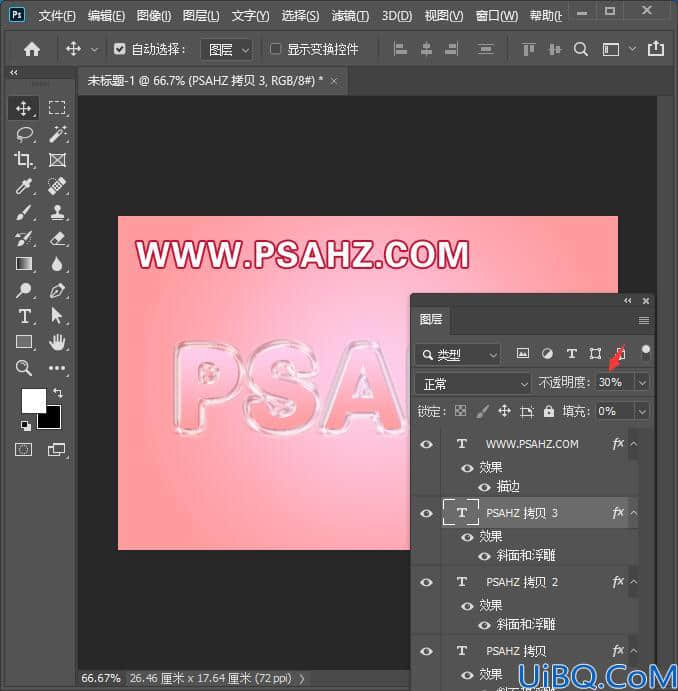
Task: Select the Blur tool
Action: click(57, 264)
